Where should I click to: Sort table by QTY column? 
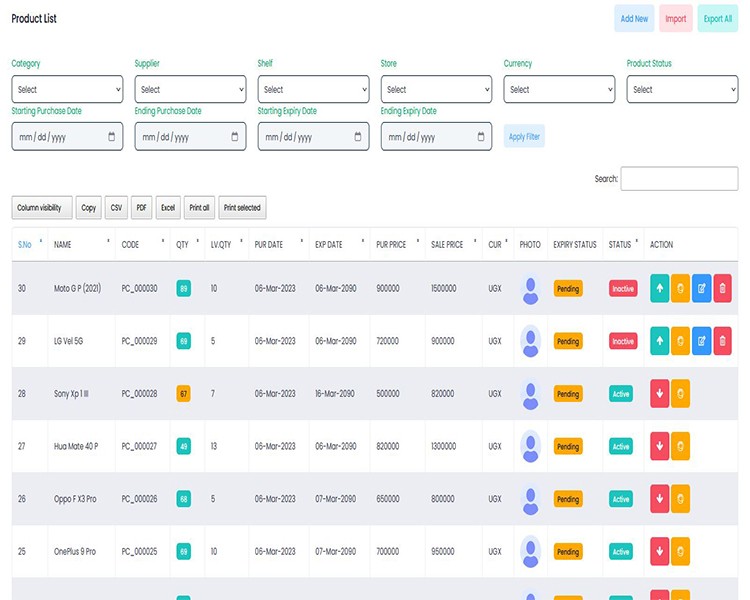[x=187, y=244]
